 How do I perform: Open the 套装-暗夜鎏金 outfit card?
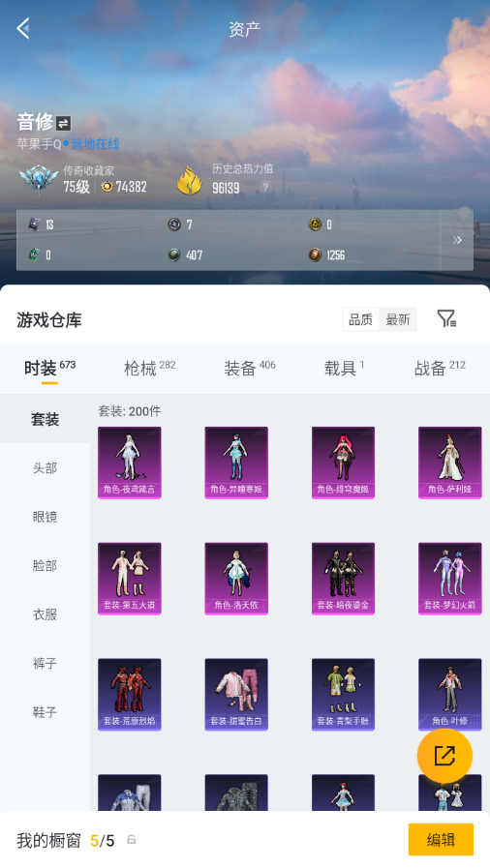[343, 579]
